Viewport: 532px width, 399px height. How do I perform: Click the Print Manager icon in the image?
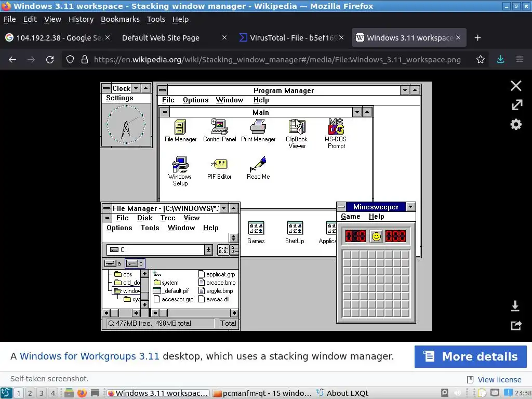tap(258, 130)
